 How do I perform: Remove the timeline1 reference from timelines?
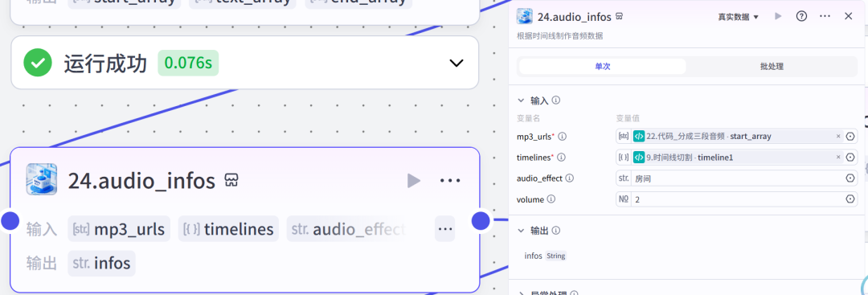838,158
